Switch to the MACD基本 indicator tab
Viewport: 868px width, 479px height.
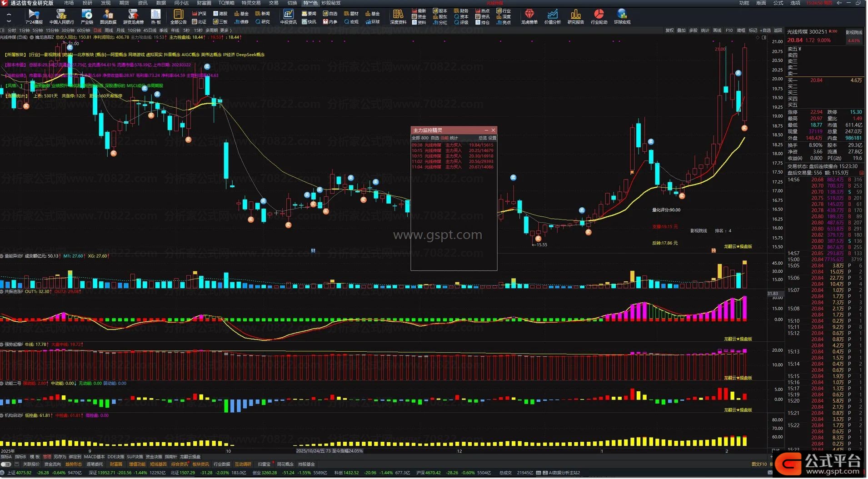(94, 457)
